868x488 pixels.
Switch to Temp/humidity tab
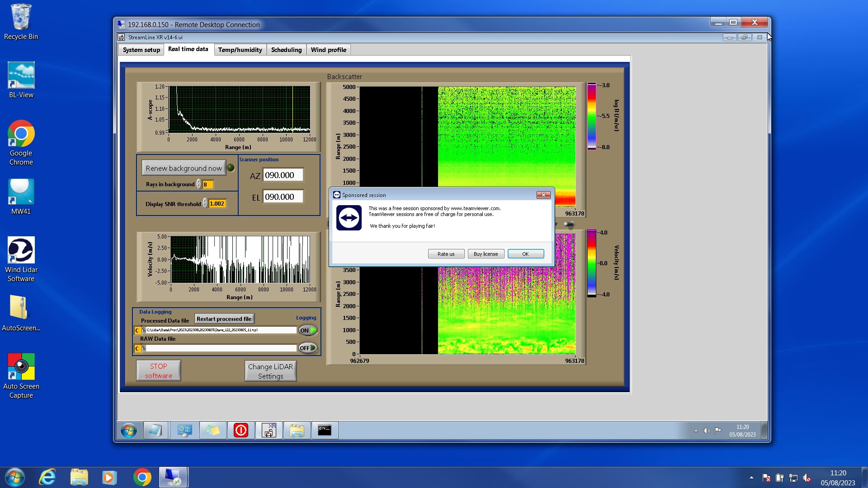(x=240, y=50)
